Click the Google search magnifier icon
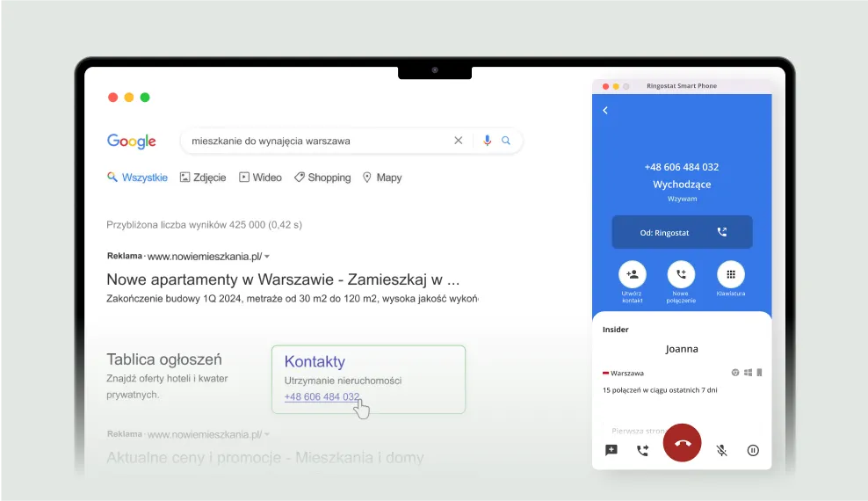The image size is (868, 501). tap(506, 141)
